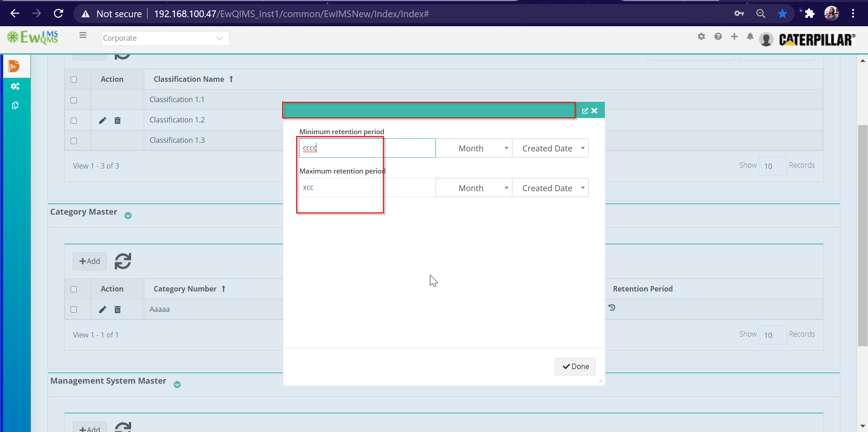Open maximum retention Month unit dropdown

pos(474,188)
